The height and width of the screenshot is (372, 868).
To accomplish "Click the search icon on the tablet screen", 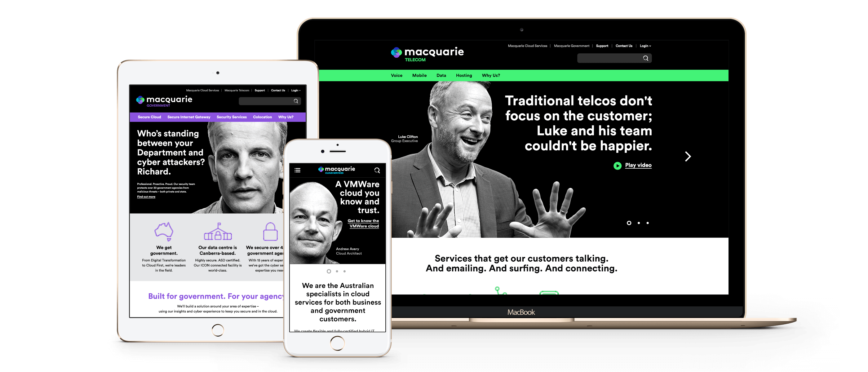I will [296, 102].
